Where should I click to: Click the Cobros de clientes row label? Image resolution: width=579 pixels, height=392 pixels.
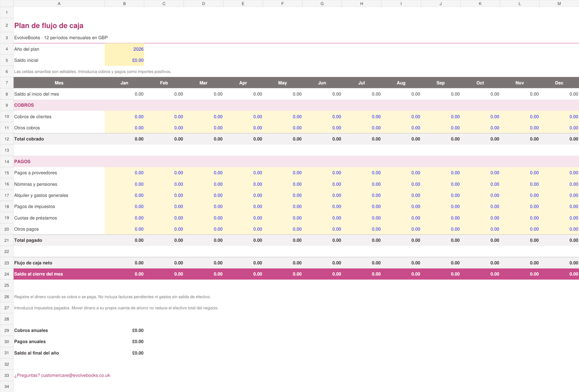(33, 117)
